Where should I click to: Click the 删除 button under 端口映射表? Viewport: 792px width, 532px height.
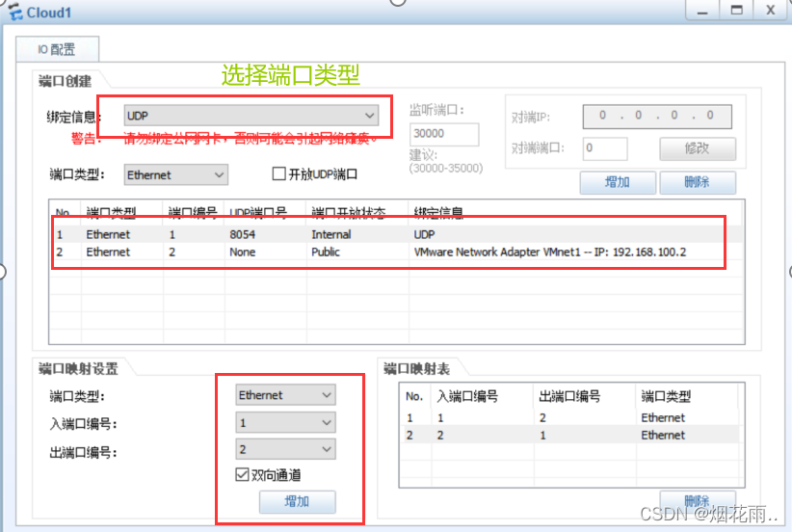coord(697,501)
